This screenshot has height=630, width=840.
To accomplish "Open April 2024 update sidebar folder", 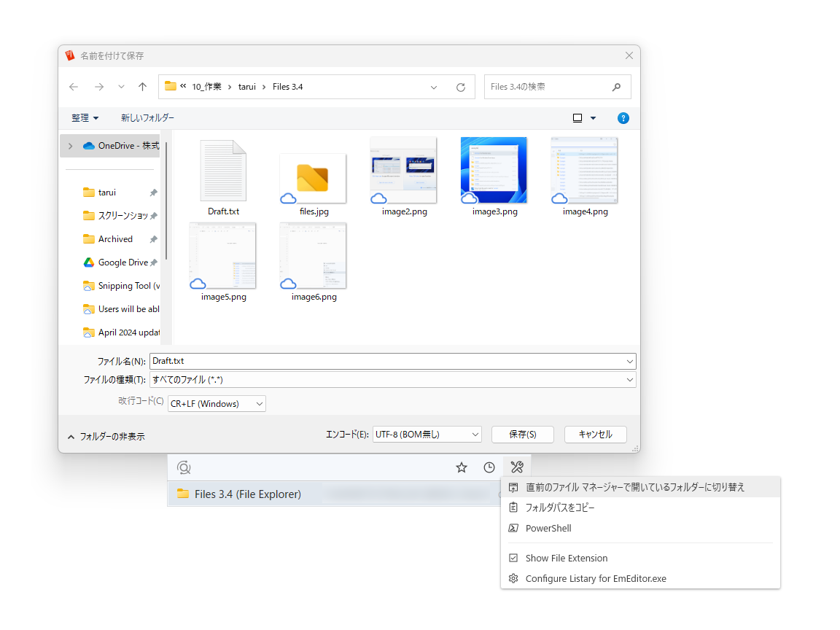I will coord(121,332).
